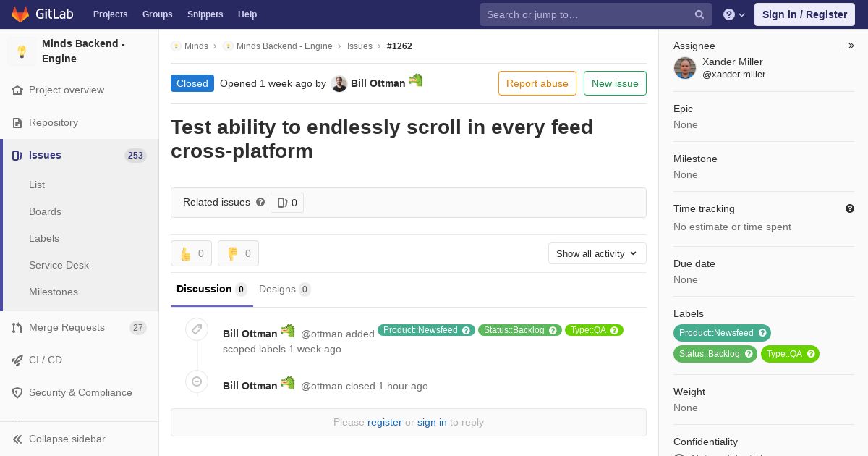Image resolution: width=868 pixels, height=456 pixels.
Task: Click the New issue button
Action: click(615, 83)
